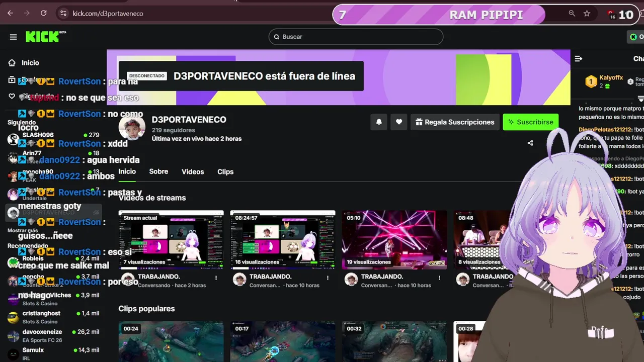644x362 pixels.
Task: Select the channel Inicio tab
Action: pos(127,171)
